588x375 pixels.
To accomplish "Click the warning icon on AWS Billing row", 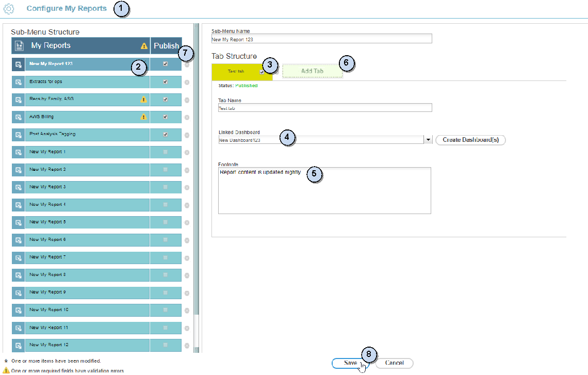I will pos(144,117).
